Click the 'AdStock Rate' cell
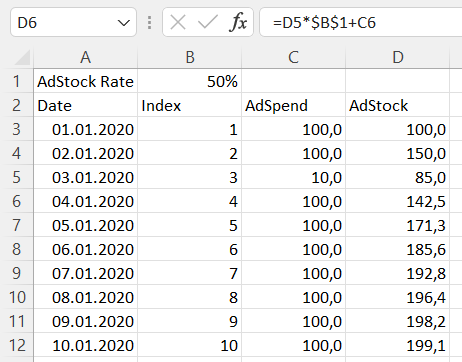The width and height of the screenshot is (462, 362). 86,81
